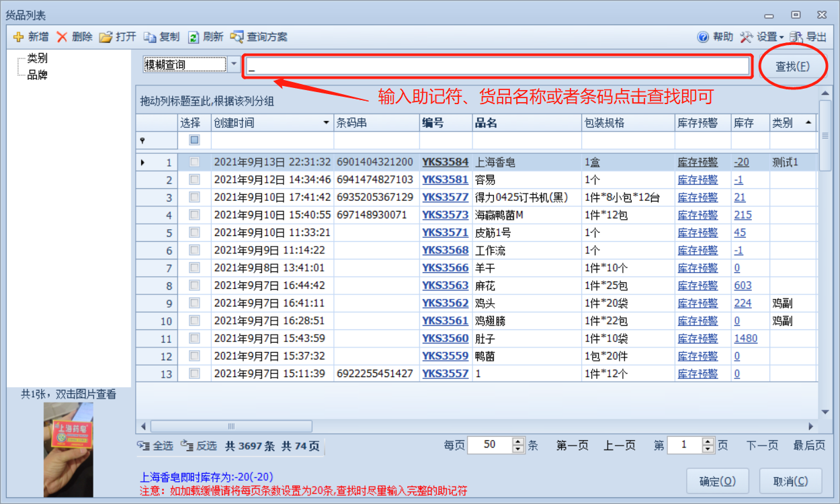The width and height of the screenshot is (840, 504).
Task: Go to 下一页 next page
Action: coord(762,446)
